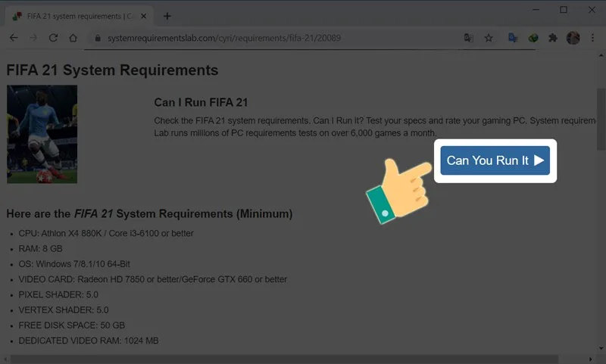This screenshot has height=364, width=606.
Task: Click the FIFA 21 cover art thumbnail
Action: (x=42, y=135)
